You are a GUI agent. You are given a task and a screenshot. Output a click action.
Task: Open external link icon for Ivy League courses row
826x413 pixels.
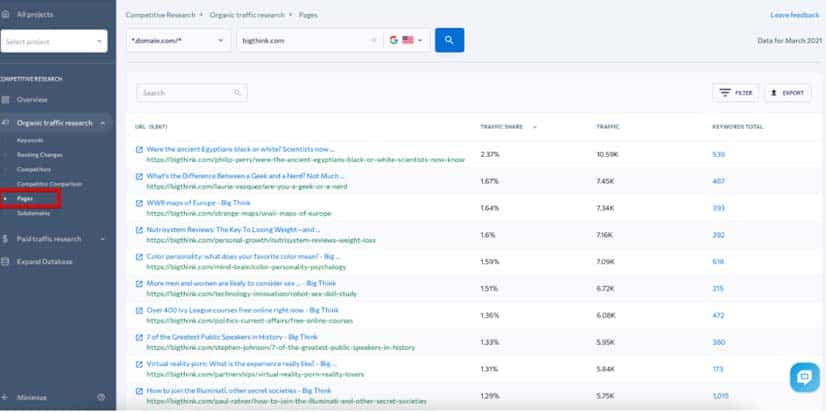(140, 311)
